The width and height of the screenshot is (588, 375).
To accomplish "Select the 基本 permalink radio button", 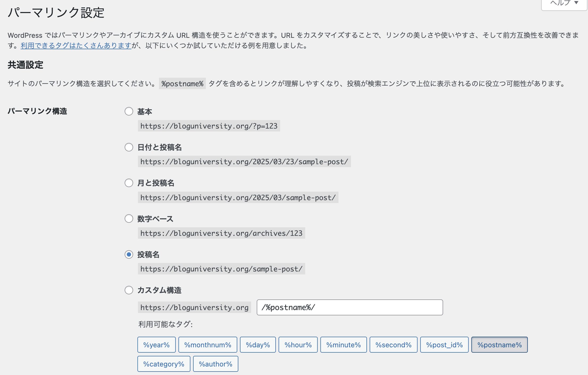I will (129, 111).
